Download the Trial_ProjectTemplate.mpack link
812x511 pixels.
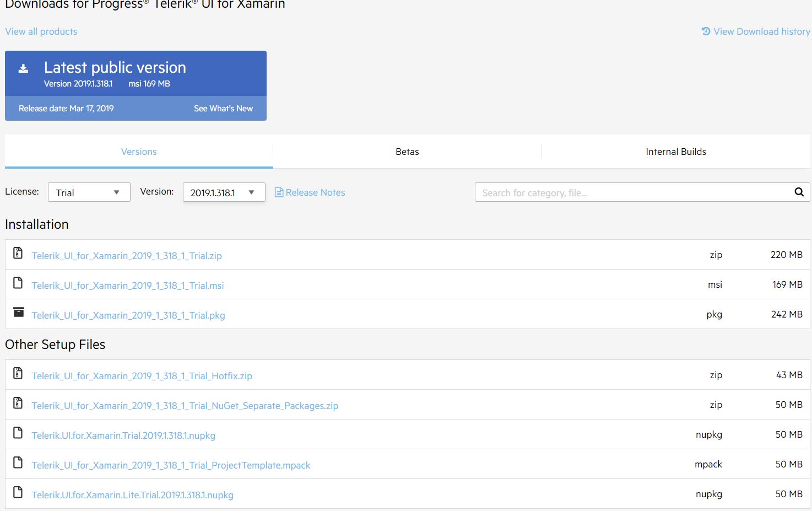171,465
